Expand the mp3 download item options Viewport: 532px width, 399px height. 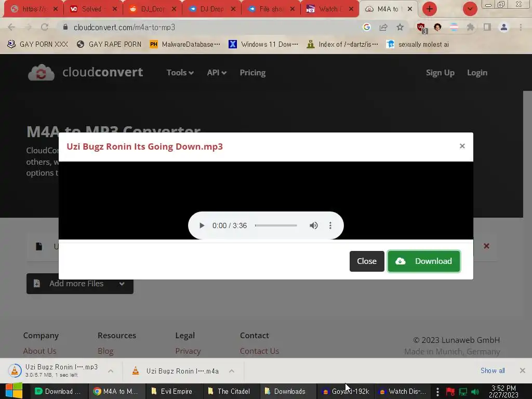pyautogui.click(x=111, y=371)
